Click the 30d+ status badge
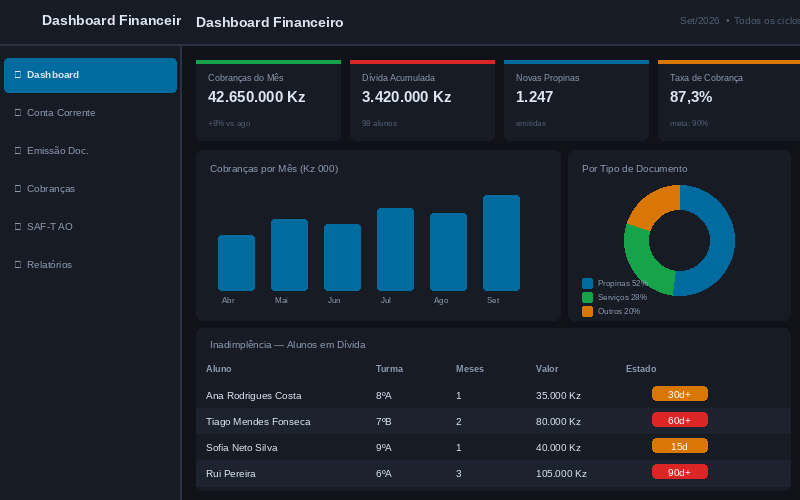This screenshot has width=800, height=500. [x=680, y=394]
